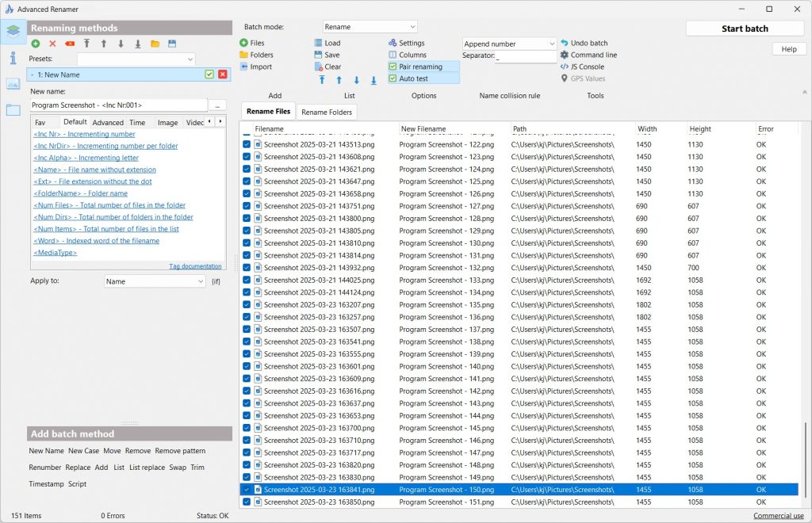Uncheck file Screenshot 2025-03-23 163850.png
Image resolution: width=812 pixels, height=523 pixels.
pyautogui.click(x=247, y=502)
